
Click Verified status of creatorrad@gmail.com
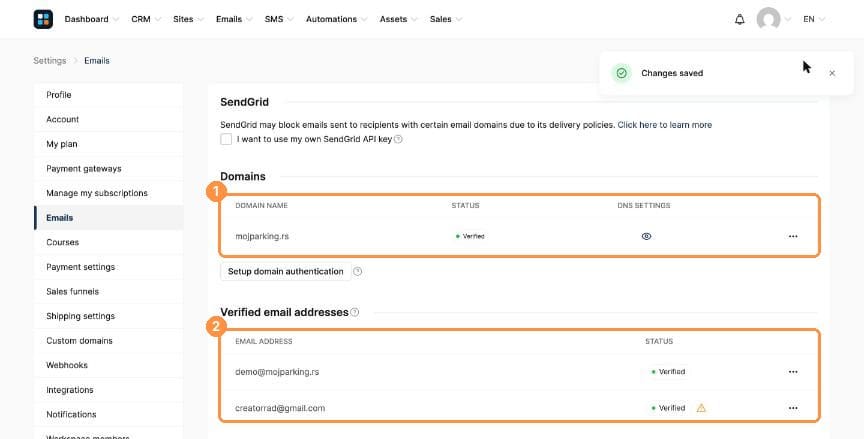(668, 408)
